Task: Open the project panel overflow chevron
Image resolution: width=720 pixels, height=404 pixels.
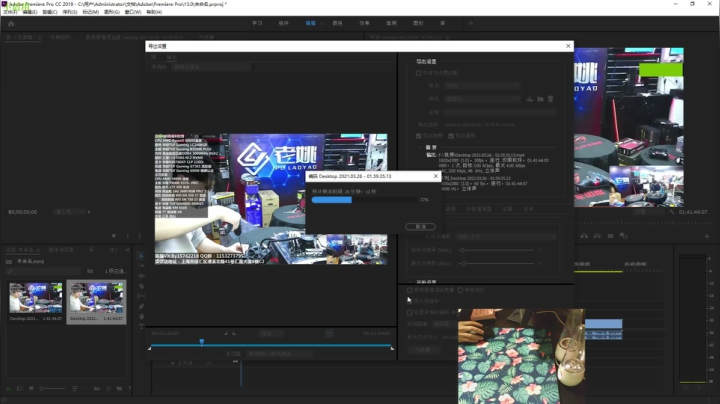Action: coord(127,250)
